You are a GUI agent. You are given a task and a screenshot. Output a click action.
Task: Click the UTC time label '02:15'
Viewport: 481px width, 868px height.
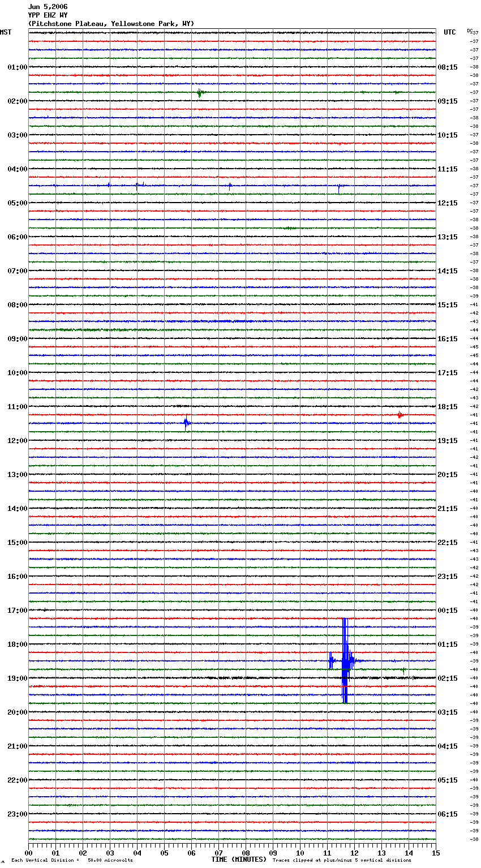448,678
